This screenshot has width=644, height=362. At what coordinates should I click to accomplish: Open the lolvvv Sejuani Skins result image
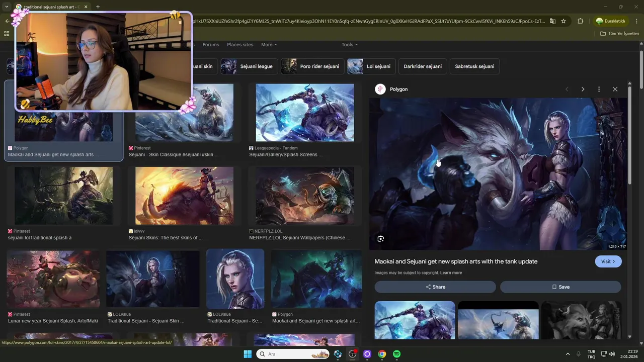(x=184, y=196)
